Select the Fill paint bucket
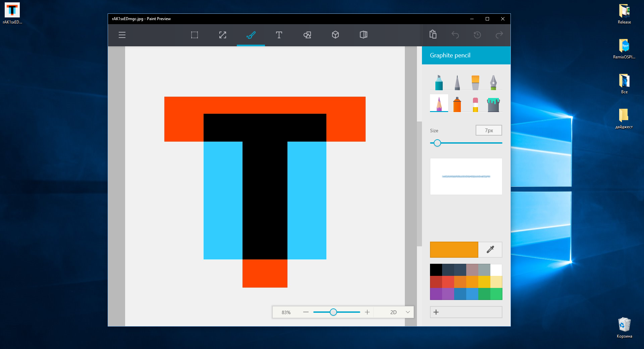Image resolution: width=644 pixels, height=349 pixels. point(493,104)
